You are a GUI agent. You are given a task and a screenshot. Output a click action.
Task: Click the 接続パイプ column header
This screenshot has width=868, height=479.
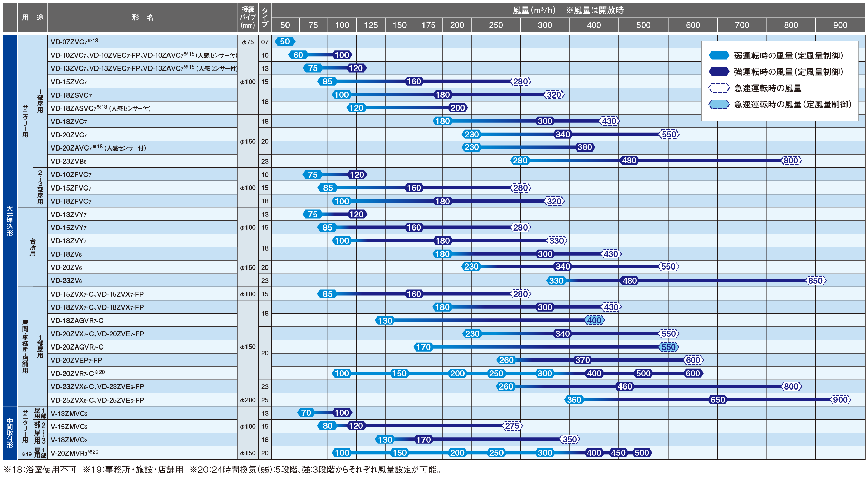click(248, 18)
